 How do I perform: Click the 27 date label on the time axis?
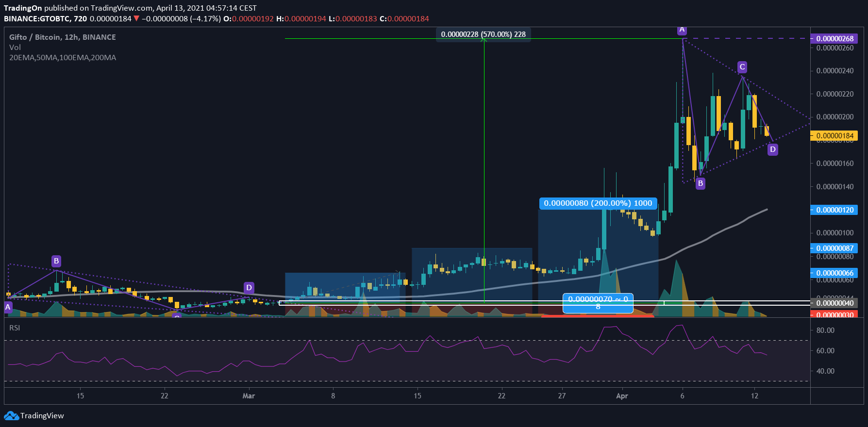click(x=562, y=396)
